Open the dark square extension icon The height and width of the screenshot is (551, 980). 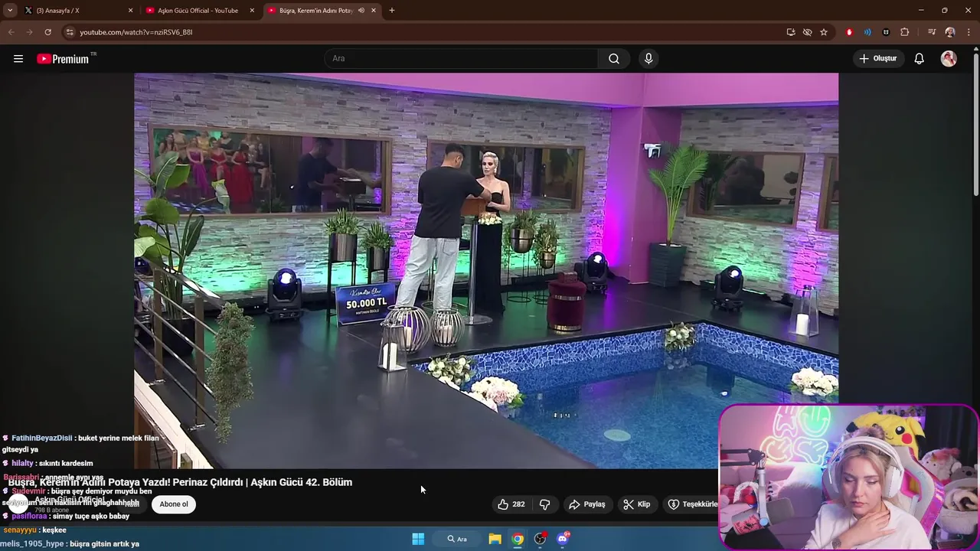click(x=886, y=32)
